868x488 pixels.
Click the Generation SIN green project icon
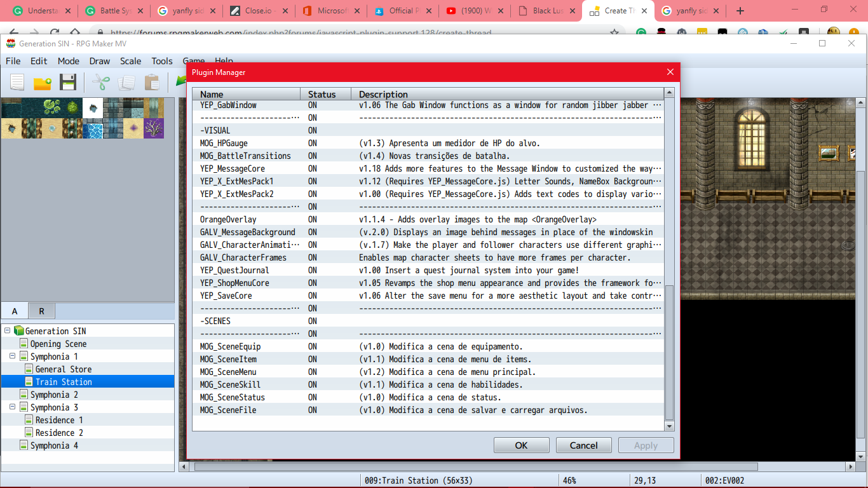click(18, 331)
